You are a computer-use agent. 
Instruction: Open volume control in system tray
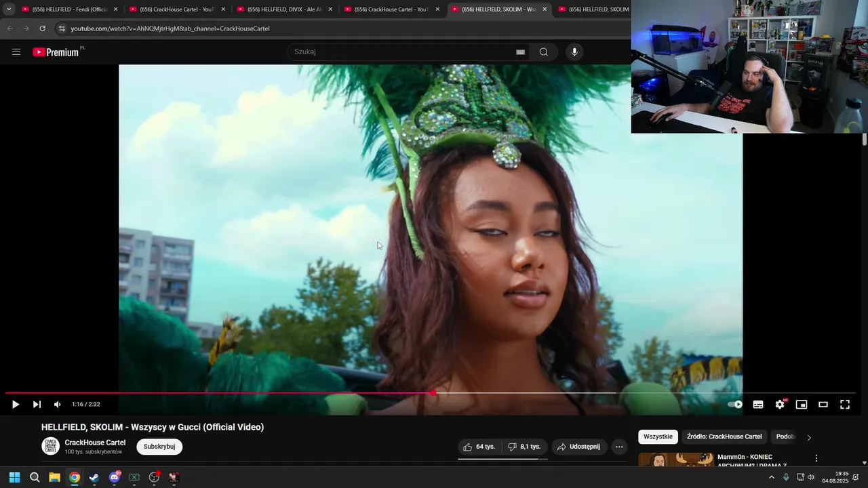click(811, 477)
